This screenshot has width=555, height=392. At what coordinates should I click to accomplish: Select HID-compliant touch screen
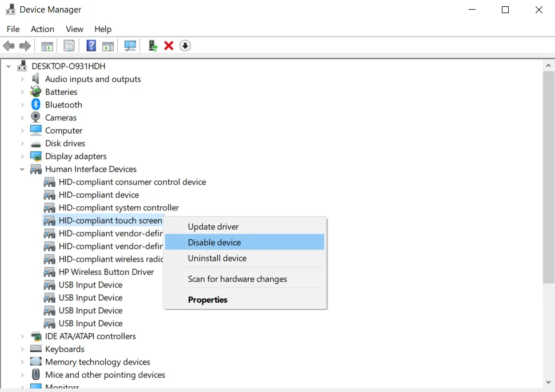[x=110, y=221]
